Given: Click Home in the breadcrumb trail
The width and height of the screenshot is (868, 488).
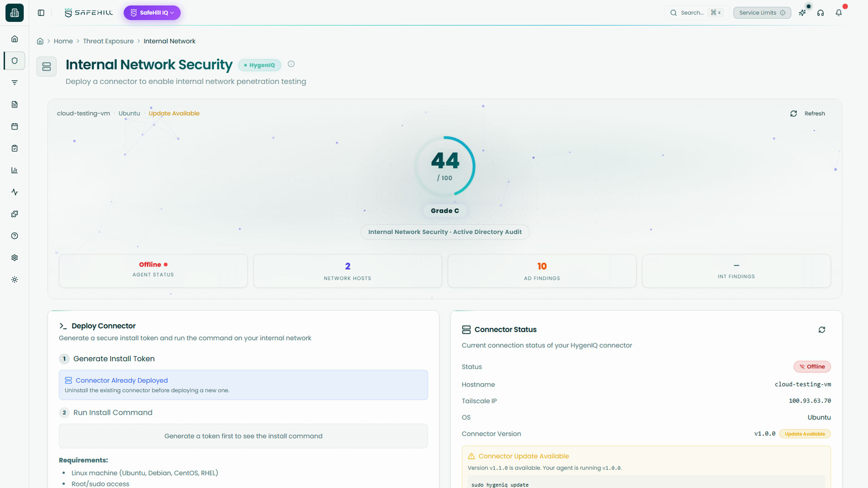Looking at the screenshot, I should [x=63, y=41].
